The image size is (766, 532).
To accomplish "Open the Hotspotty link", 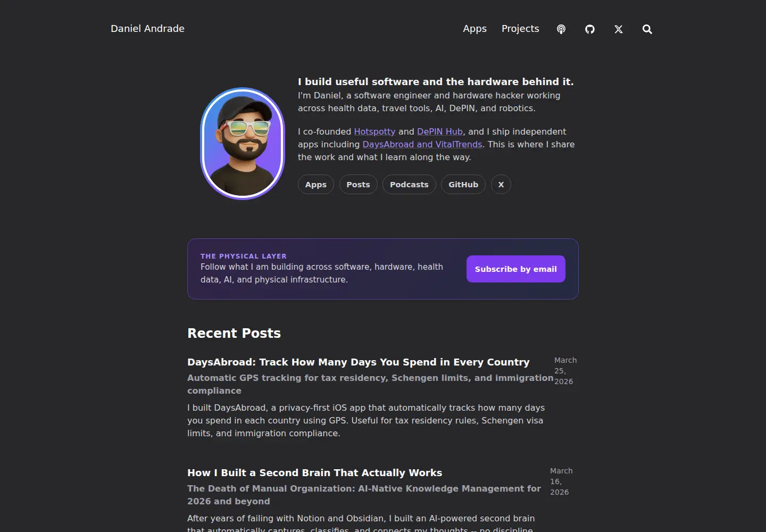I will coord(374,131).
